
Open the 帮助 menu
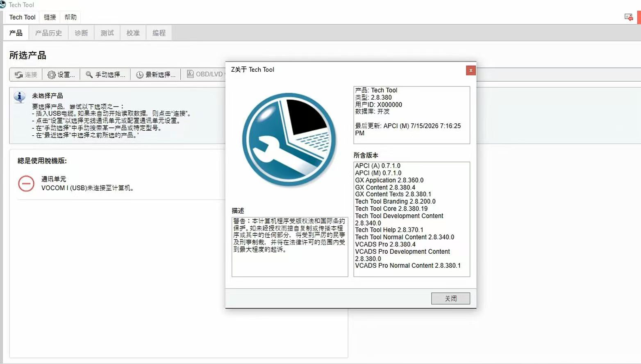[x=70, y=17]
